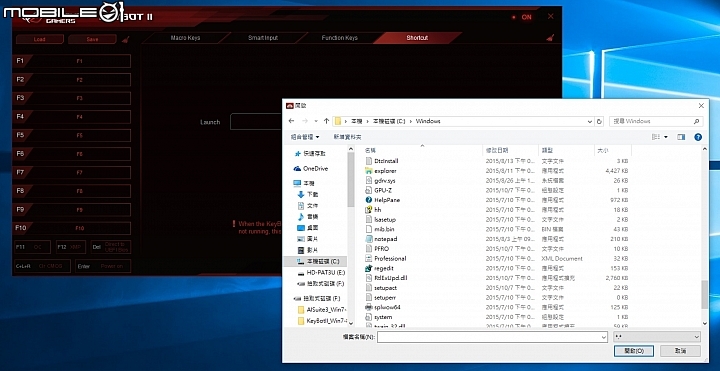The height and width of the screenshot is (371, 720).
Task: Click the Save profile button
Action: 92,39
